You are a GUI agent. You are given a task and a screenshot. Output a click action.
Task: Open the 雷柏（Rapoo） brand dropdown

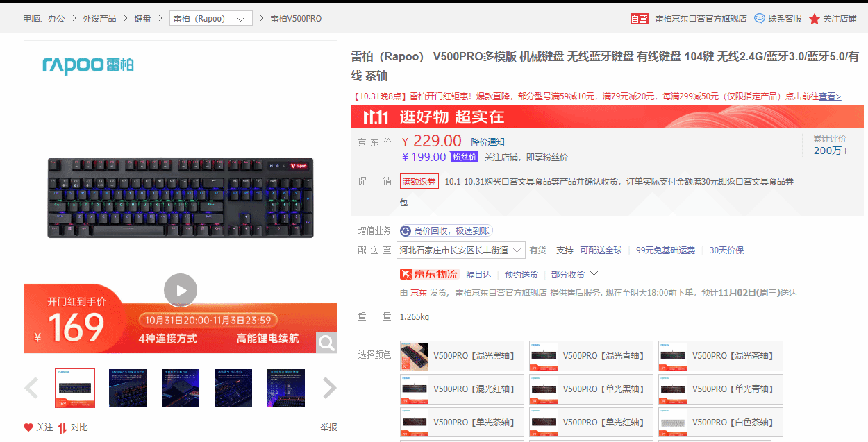point(210,19)
